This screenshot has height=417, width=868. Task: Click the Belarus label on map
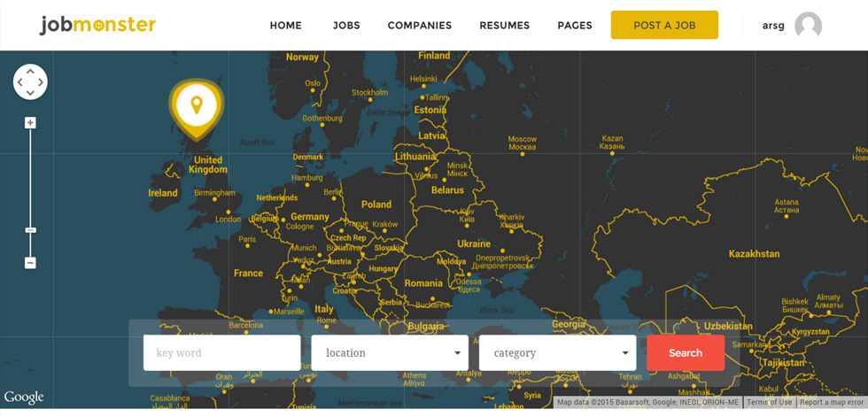447,190
